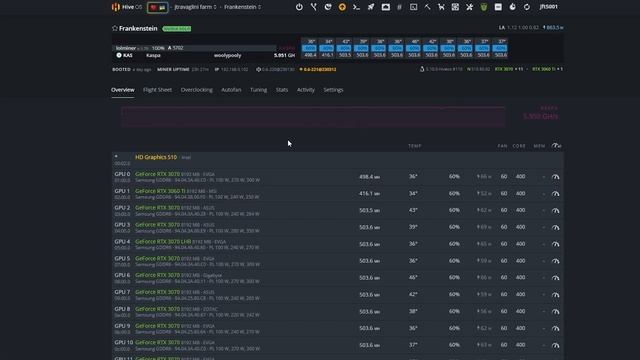Open the power options icon in top toolbar
Screen dimensions: 640x360
(299, 7)
